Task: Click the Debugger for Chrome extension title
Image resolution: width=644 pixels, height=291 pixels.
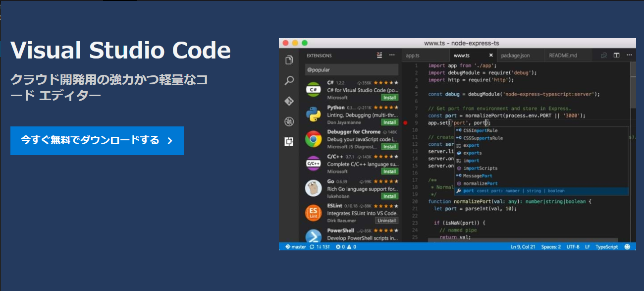Action: pos(354,132)
